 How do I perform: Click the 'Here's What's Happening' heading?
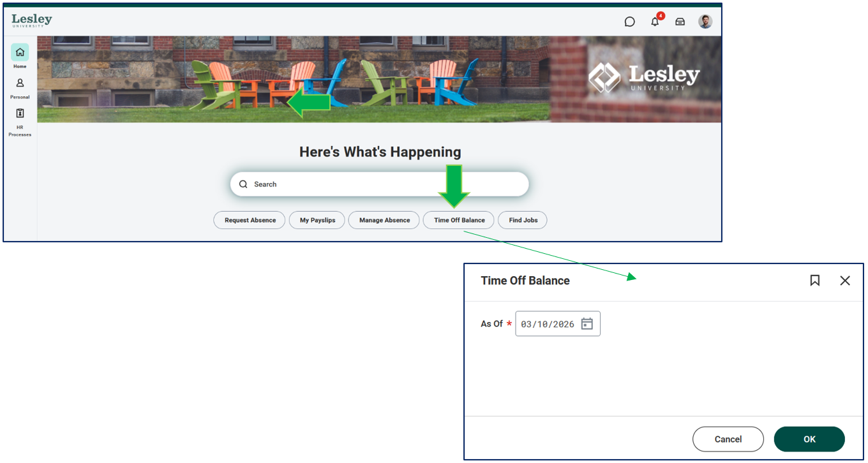point(380,152)
